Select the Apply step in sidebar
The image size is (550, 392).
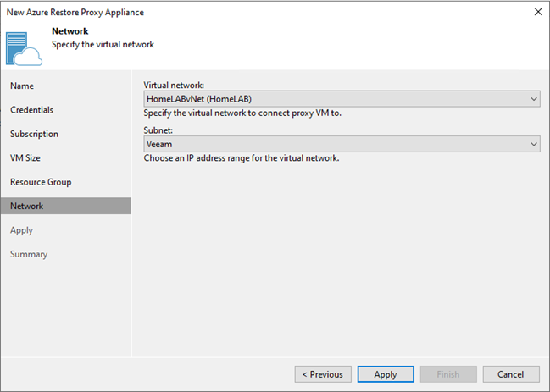21,230
